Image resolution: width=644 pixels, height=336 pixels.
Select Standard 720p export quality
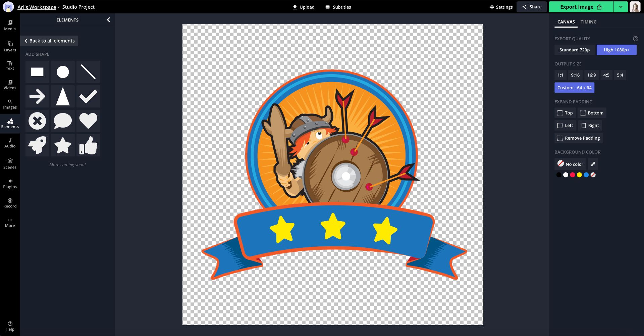tap(574, 50)
